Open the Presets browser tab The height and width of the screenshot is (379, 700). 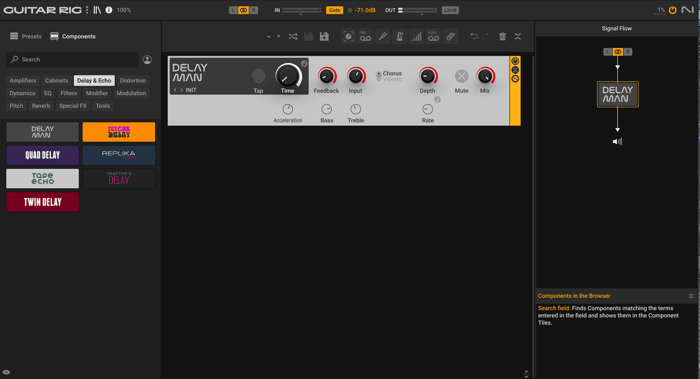[x=26, y=36]
